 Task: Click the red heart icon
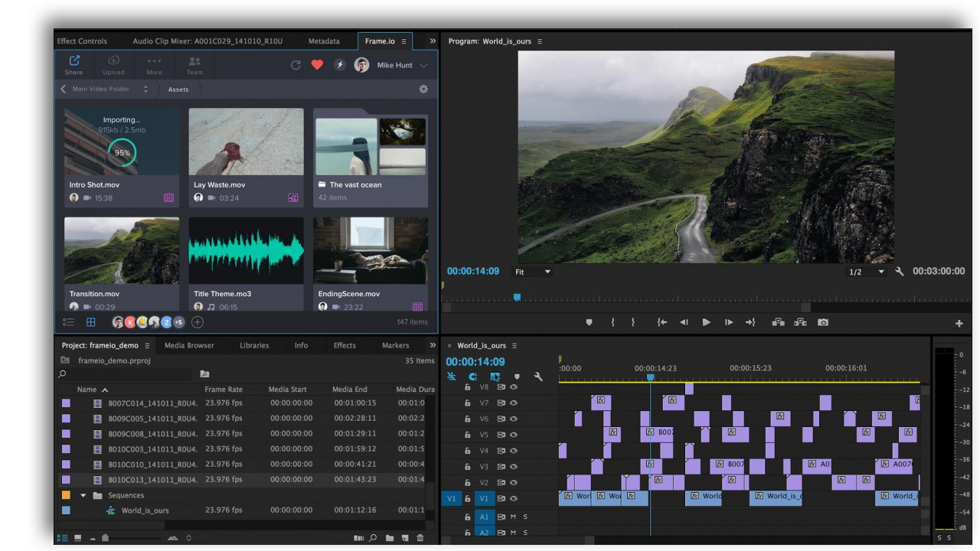click(x=317, y=65)
